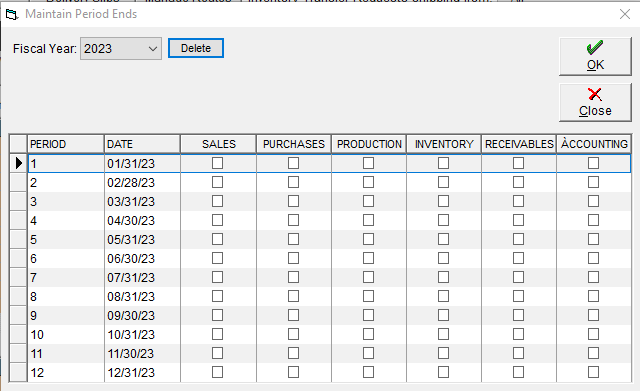The width and height of the screenshot is (640, 391).
Task: Tick PURCHASES checkbox for 03/31/23
Action: (293, 201)
